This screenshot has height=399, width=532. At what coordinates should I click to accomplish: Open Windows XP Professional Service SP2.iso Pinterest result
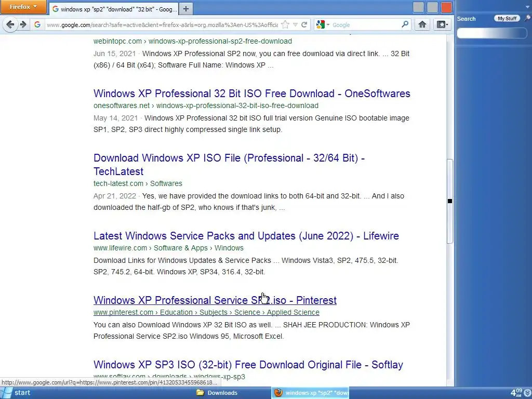pyautogui.click(x=215, y=300)
